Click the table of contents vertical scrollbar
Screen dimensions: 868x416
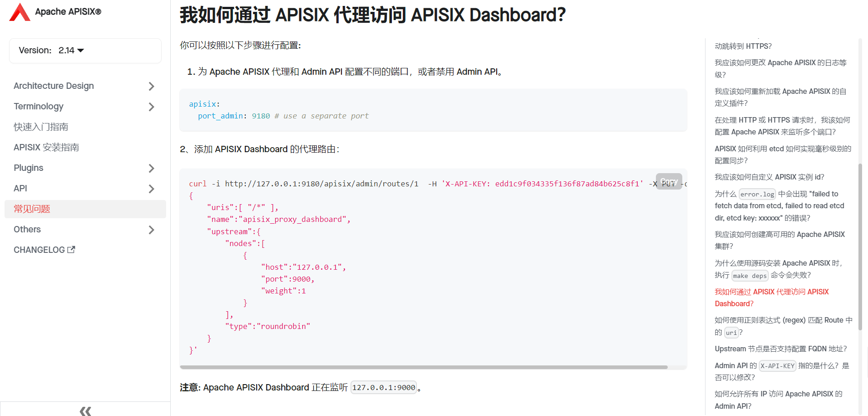click(x=860, y=247)
